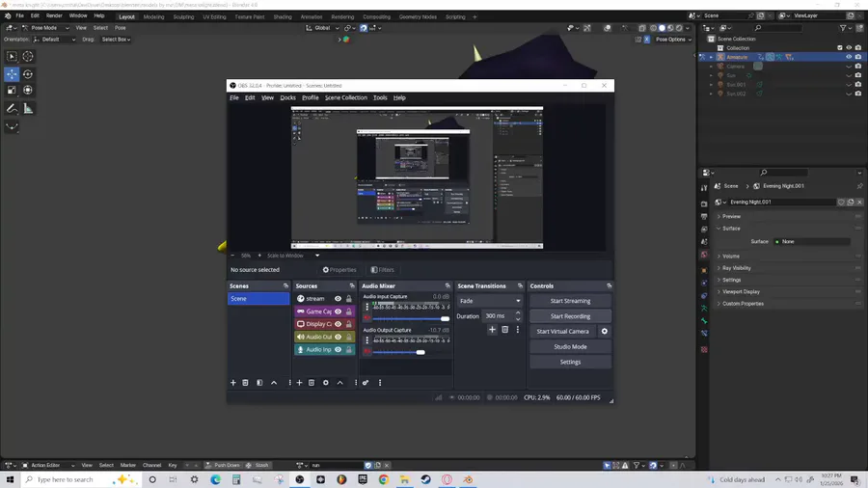Toggle visibility of Audio Output source
This screenshot has height=488, width=868.
tap(338, 337)
